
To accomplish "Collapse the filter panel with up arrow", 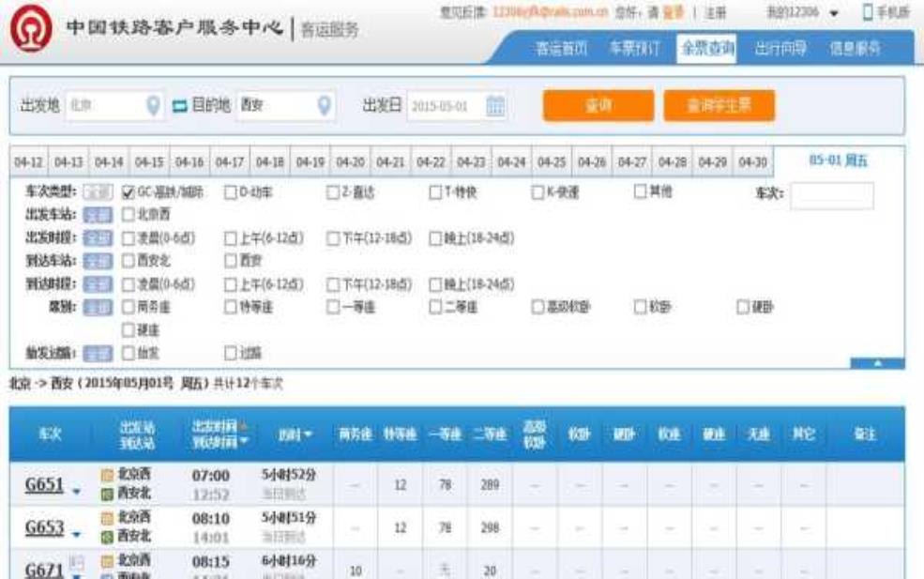I will click(x=877, y=363).
